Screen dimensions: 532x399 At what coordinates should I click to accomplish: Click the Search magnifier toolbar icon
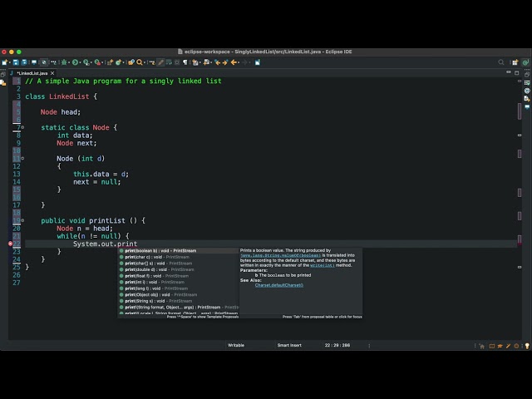pos(140,62)
